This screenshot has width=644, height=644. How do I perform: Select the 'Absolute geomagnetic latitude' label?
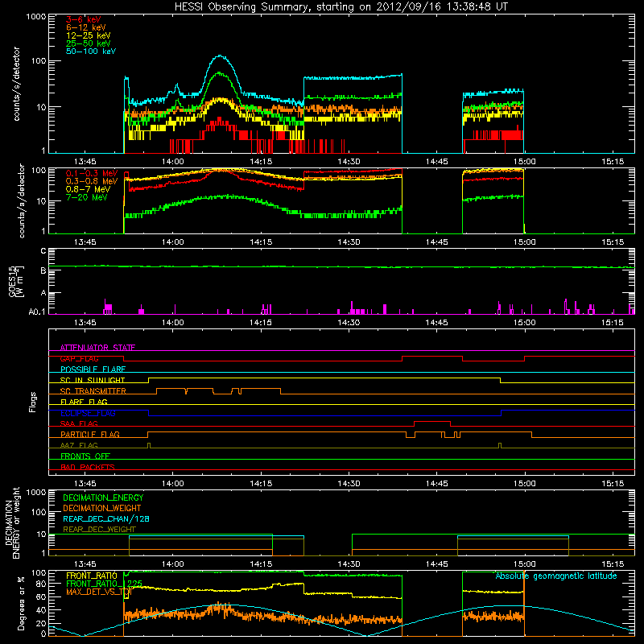click(556, 576)
